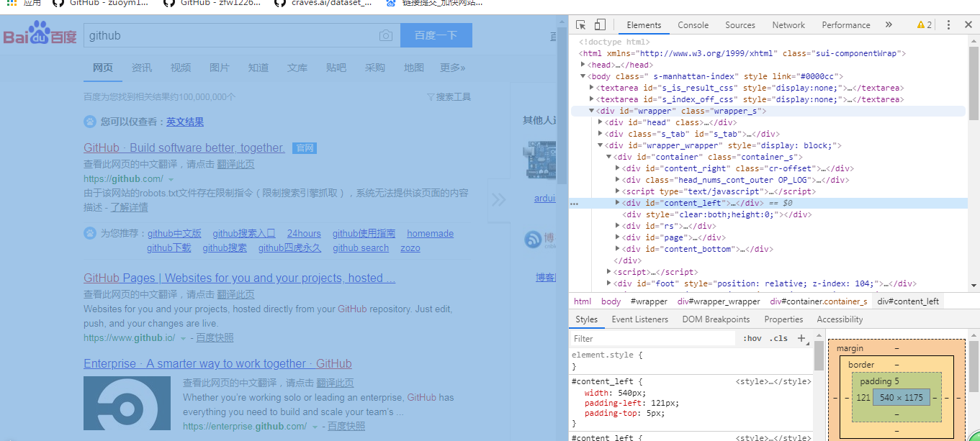
Task: Open the 搜索工具 filter tool
Action: coord(449,96)
